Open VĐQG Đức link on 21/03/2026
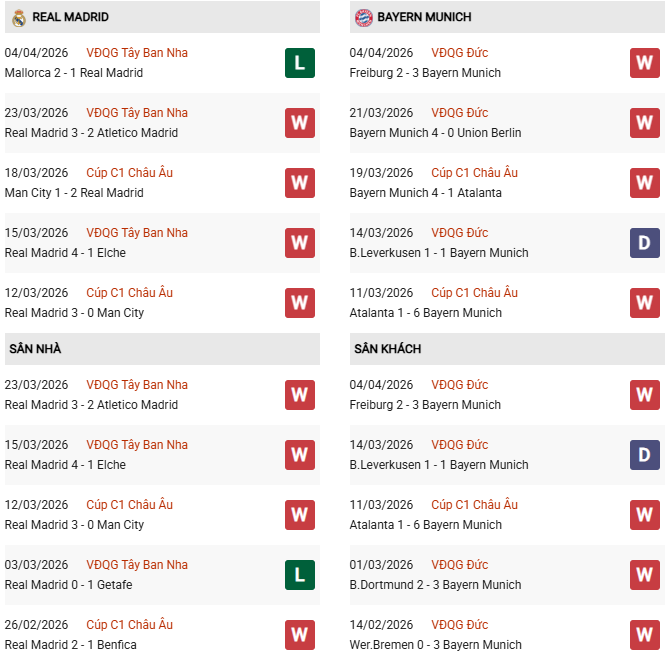Image resolution: width=666 pixels, height=661 pixels. 460,113
